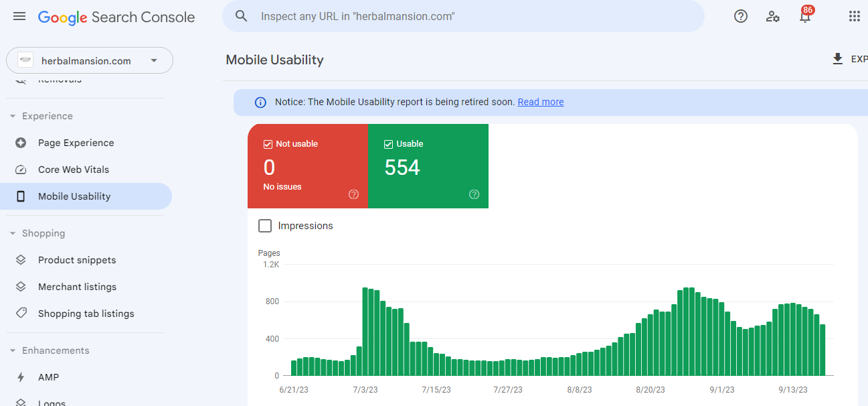Select the green Usable 554 card
This screenshot has width=868, height=406.
point(428,166)
